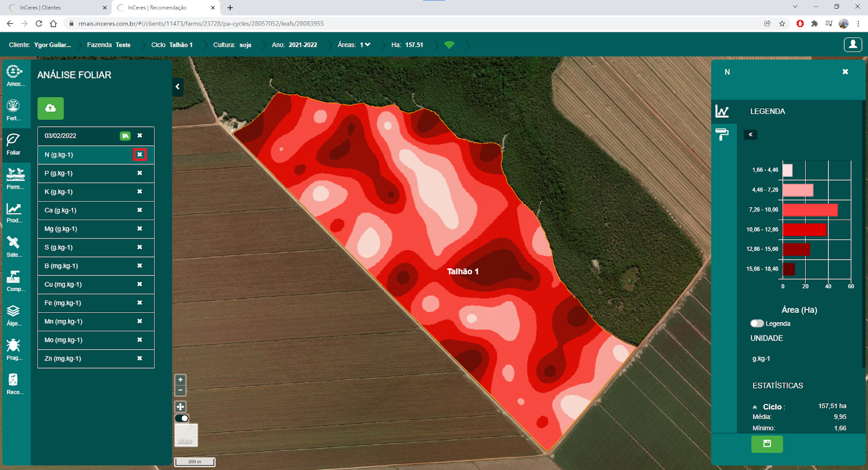Open the Comp... sidebar icon
The width and height of the screenshot is (868, 470).
[15, 281]
